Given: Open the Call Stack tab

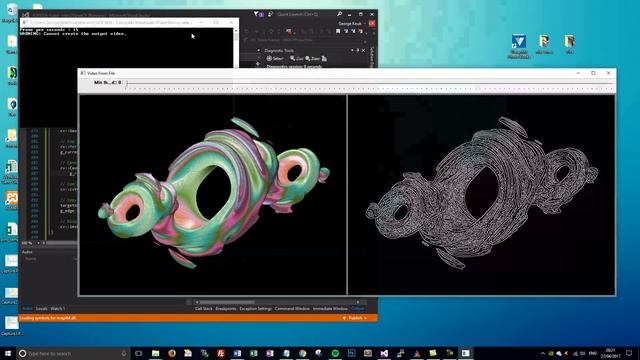Looking at the screenshot, I should (203, 309).
